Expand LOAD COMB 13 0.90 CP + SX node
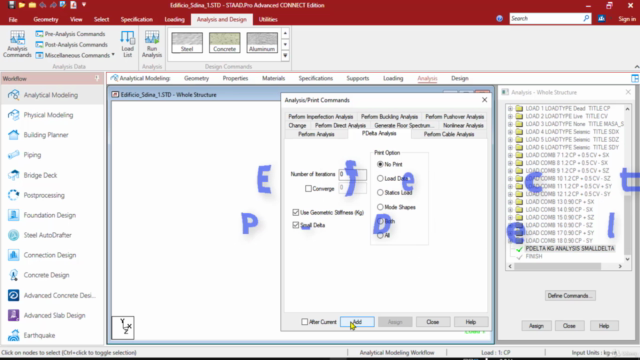 [x=510, y=202]
